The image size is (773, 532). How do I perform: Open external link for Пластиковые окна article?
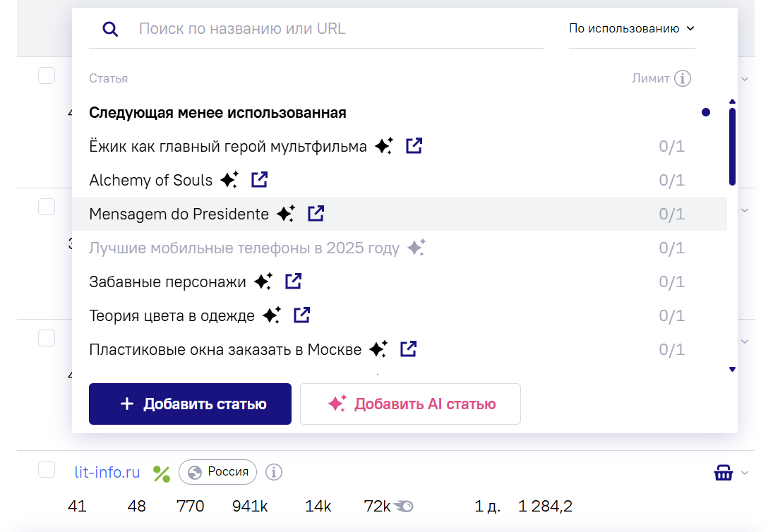tap(409, 349)
